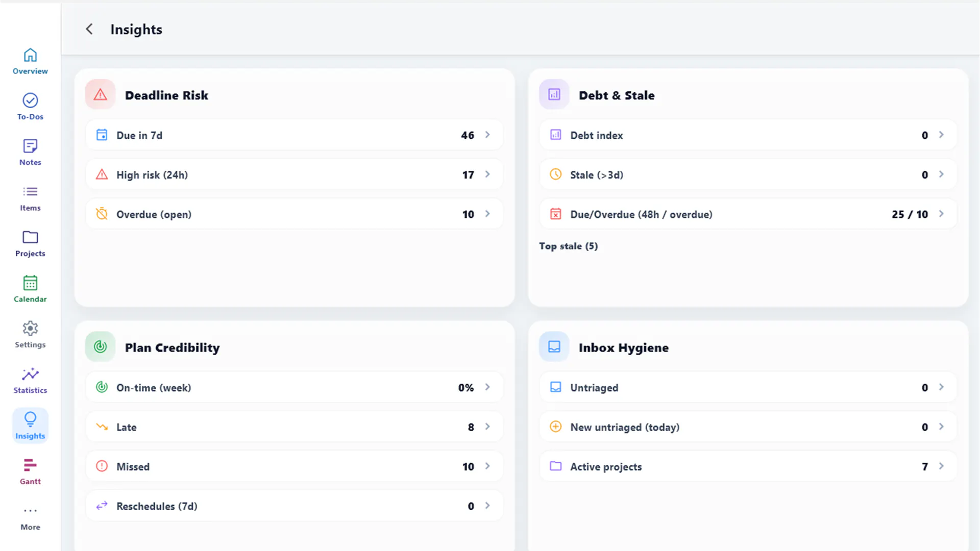Click the 17 High risk value
980x551 pixels.
tap(468, 175)
